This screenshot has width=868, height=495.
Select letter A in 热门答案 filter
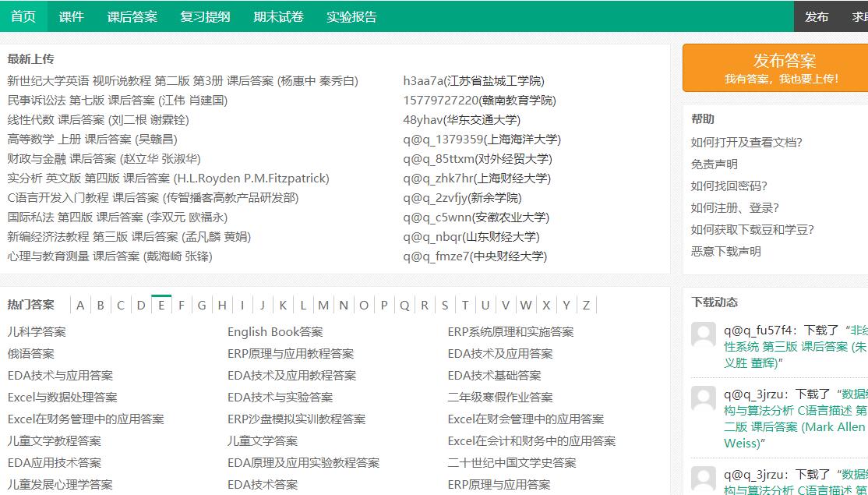(x=80, y=306)
